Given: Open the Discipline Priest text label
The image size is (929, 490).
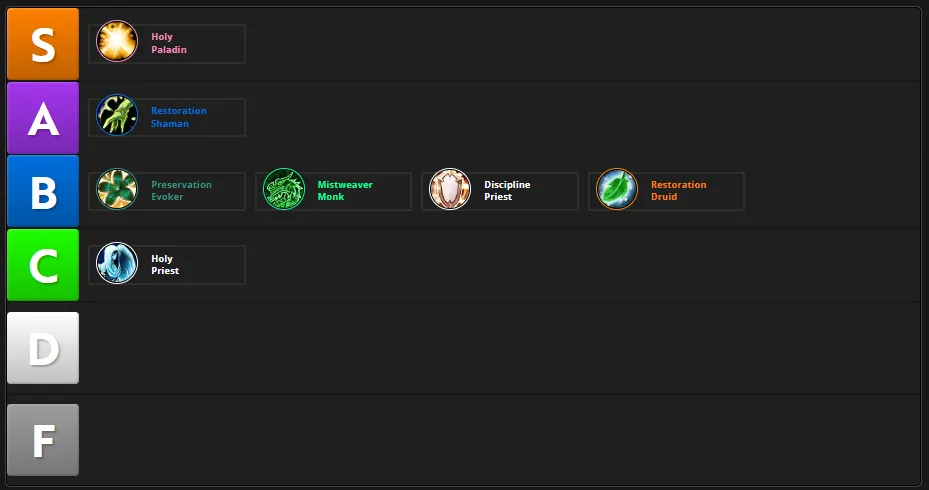Looking at the screenshot, I should pos(507,191).
